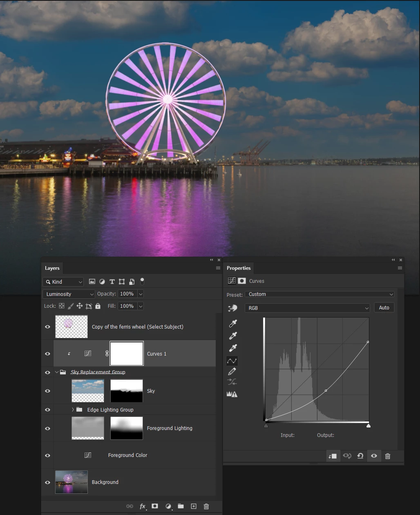The image size is (420, 515).
Task: Create new fill or adjustment layer icon
Action: [168, 506]
